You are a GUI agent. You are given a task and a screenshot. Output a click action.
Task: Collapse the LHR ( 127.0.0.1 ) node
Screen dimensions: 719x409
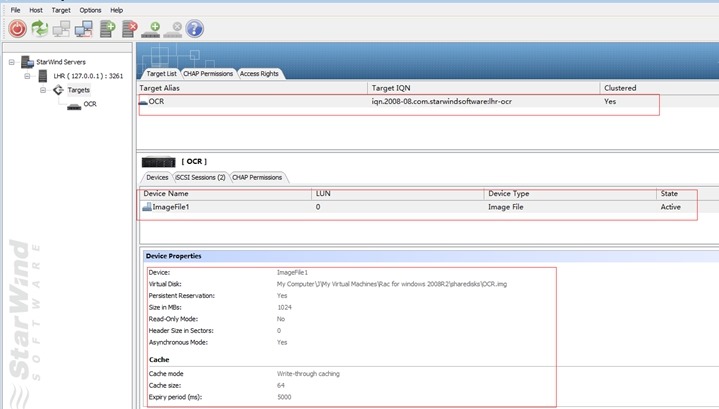point(27,76)
